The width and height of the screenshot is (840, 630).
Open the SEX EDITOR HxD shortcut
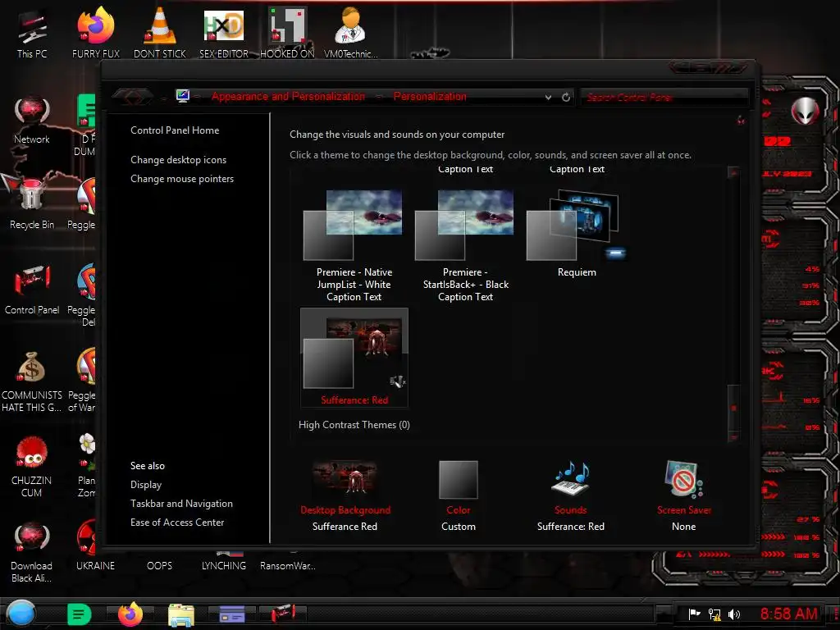tap(223, 33)
